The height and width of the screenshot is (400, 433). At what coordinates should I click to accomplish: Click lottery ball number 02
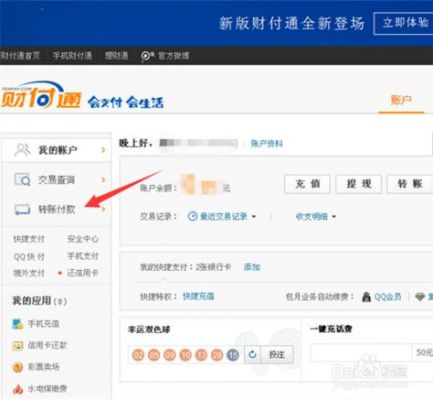pyautogui.click(x=138, y=355)
